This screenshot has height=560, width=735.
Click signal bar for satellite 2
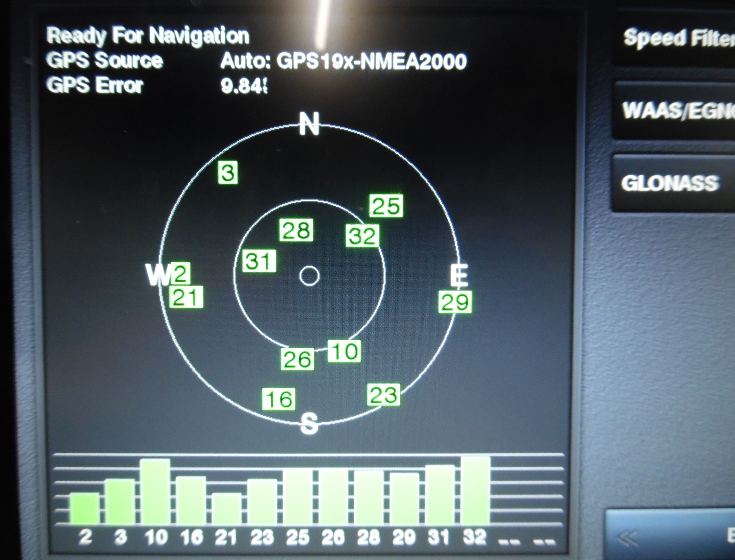[85, 508]
